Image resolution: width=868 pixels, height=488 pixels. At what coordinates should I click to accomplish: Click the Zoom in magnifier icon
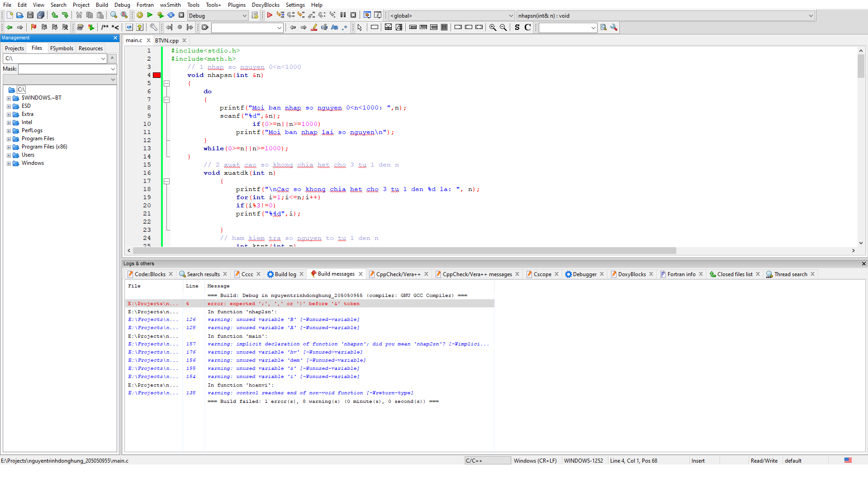click(x=493, y=28)
